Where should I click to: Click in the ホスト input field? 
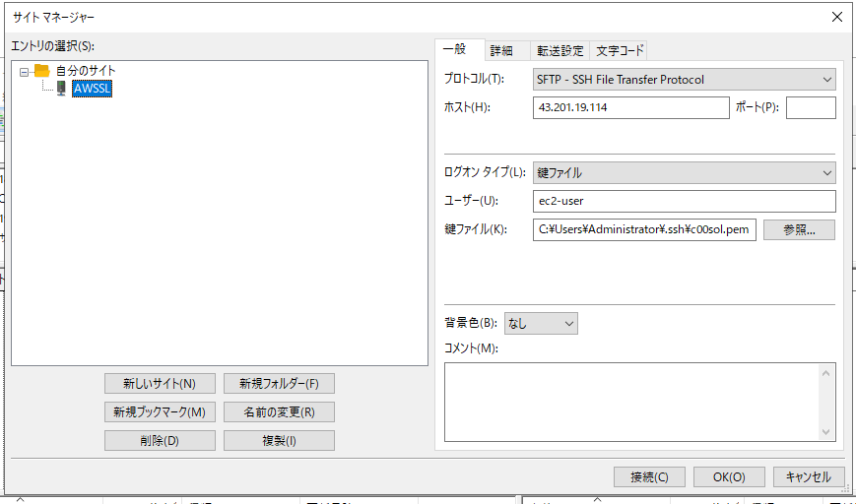(x=629, y=107)
